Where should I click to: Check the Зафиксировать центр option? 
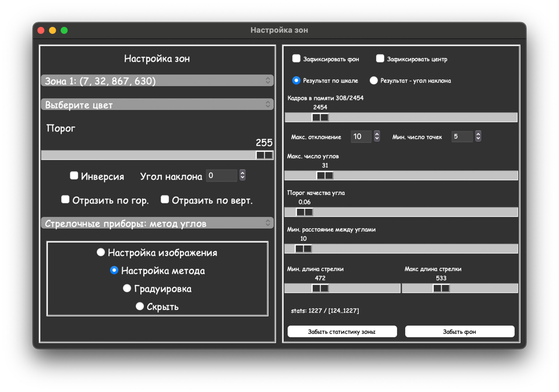pyautogui.click(x=380, y=59)
